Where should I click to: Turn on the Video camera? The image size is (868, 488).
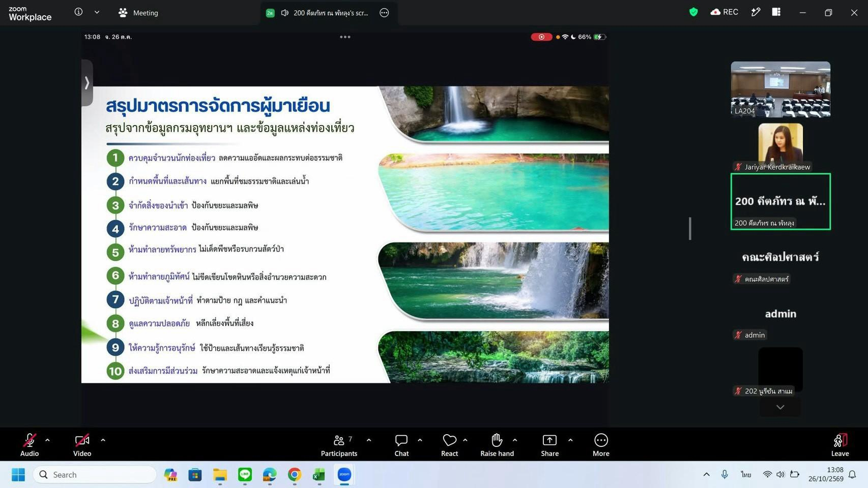coord(82,445)
